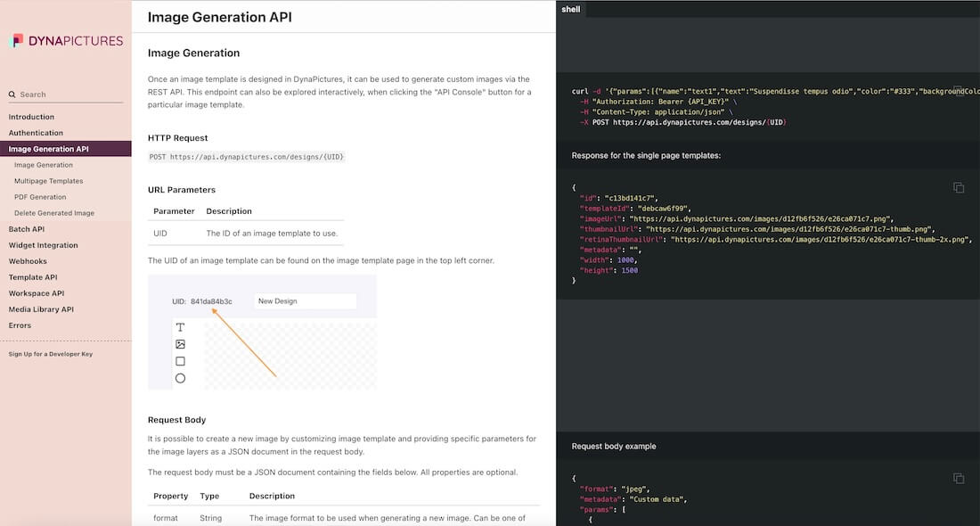Click the thumbnailUrl value in response

788,229
